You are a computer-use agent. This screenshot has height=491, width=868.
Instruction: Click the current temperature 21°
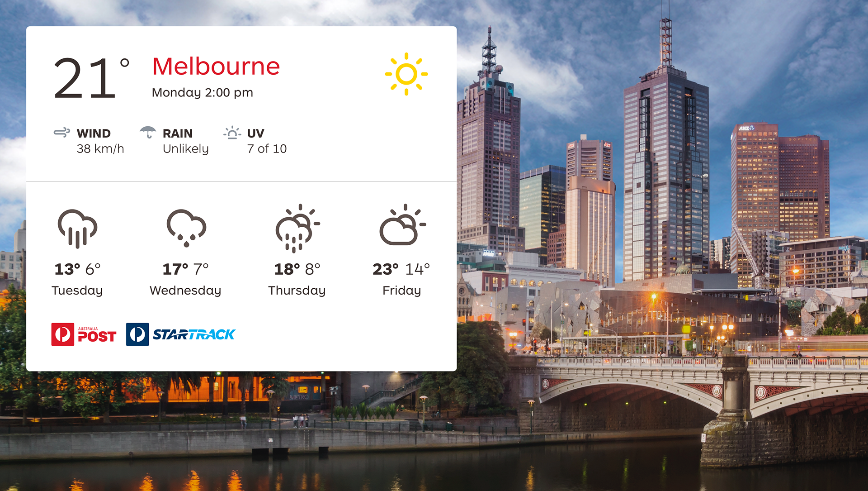(92, 78)
